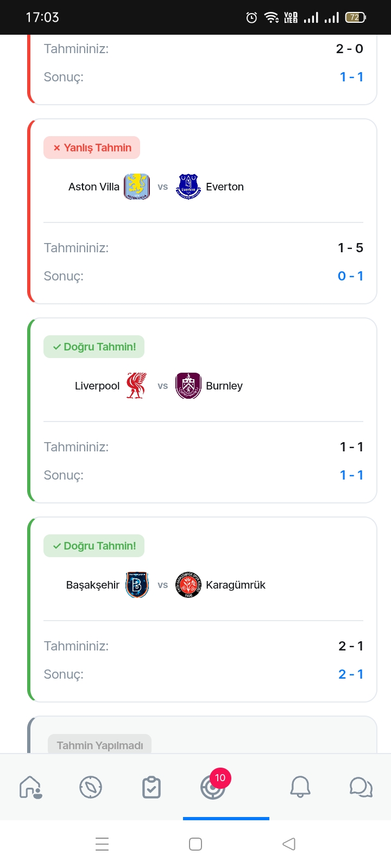This screenshot has height=868, width=391.
Task: Tap the Tahmin Yapılmadı label
Action: point(100,745)
